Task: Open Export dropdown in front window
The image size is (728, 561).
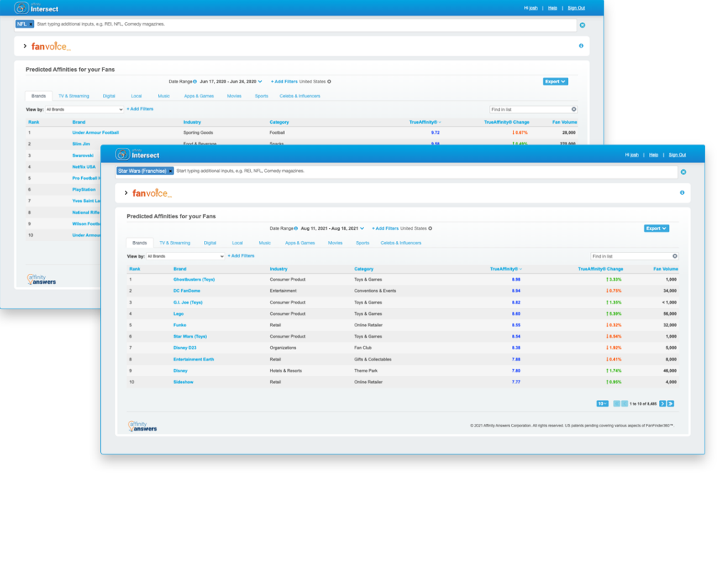Action: coord(656,228)
